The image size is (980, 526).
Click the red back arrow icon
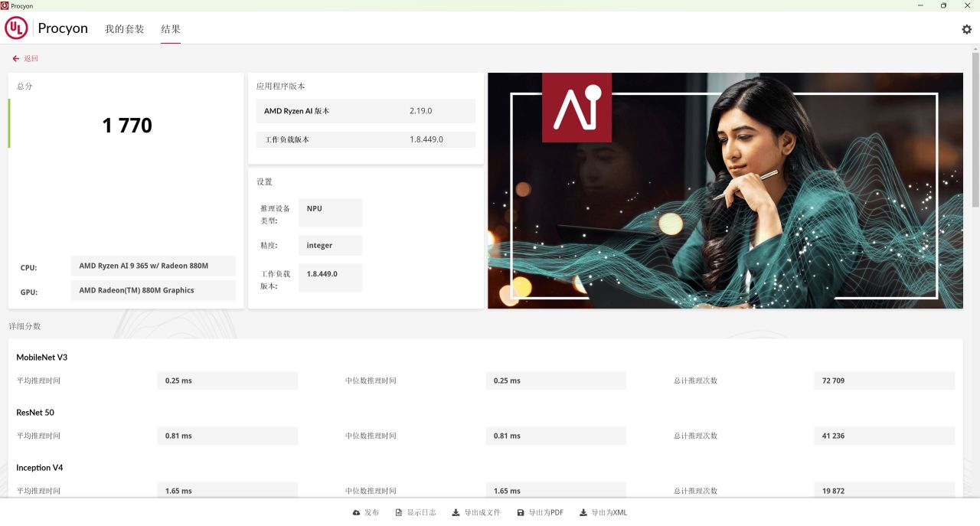point(15,58)
